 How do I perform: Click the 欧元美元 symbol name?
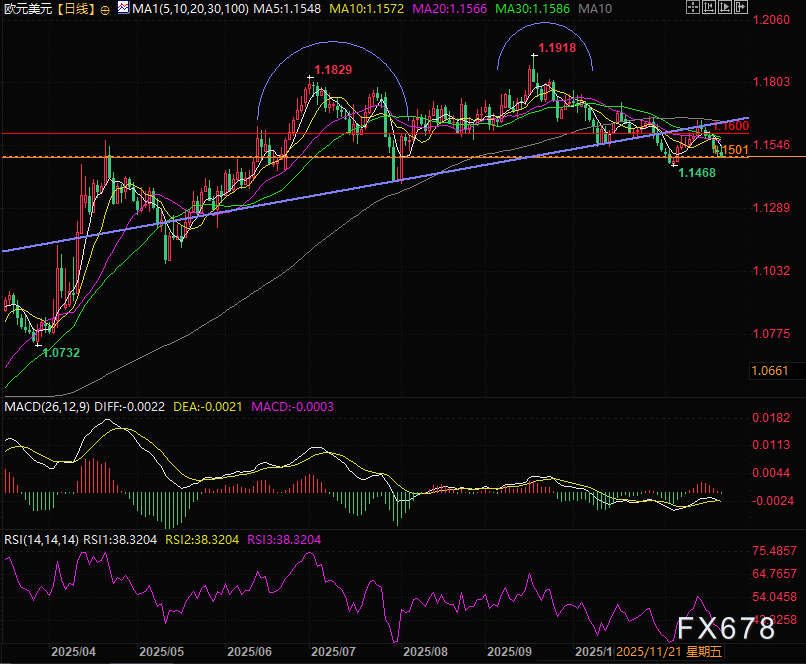coord(27,8)
